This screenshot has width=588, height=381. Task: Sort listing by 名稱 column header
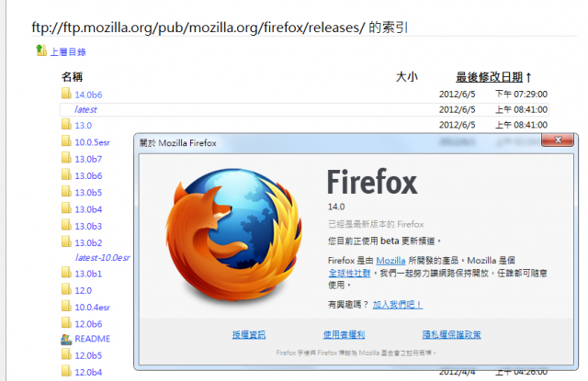point(72,77)
